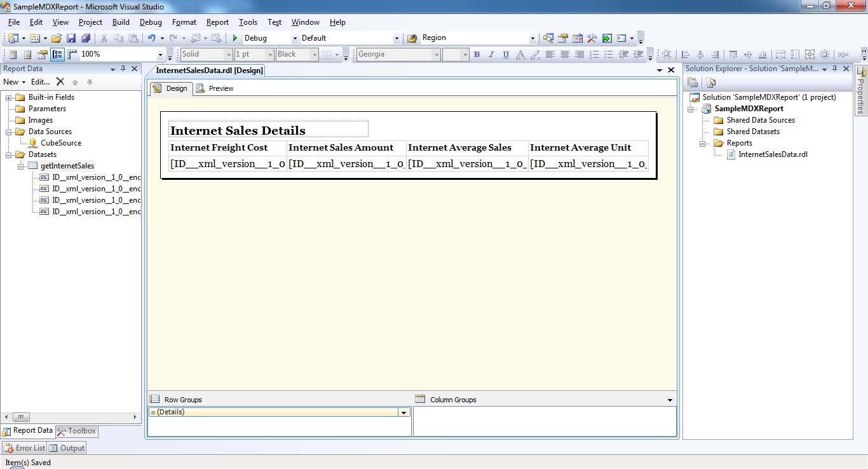This screenshot has width=868, height=469.
Task: Open the Properties side tab
Action: (861, 90)
